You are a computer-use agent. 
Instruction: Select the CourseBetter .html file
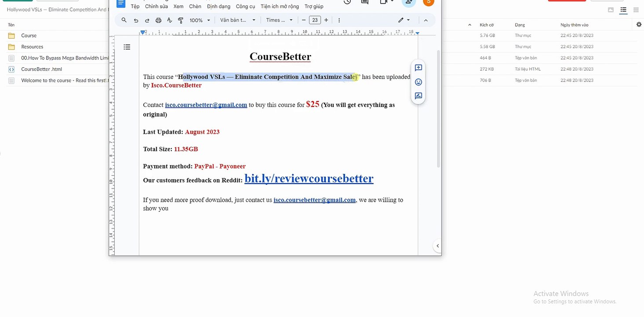(41, 69)
